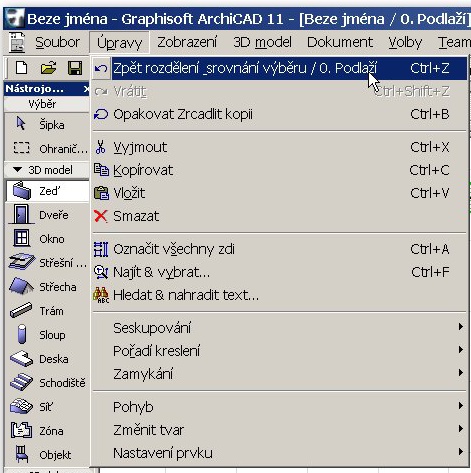Select the Síť mesh tool
Screen dimensions: 471x473
(x=47, y=407)
